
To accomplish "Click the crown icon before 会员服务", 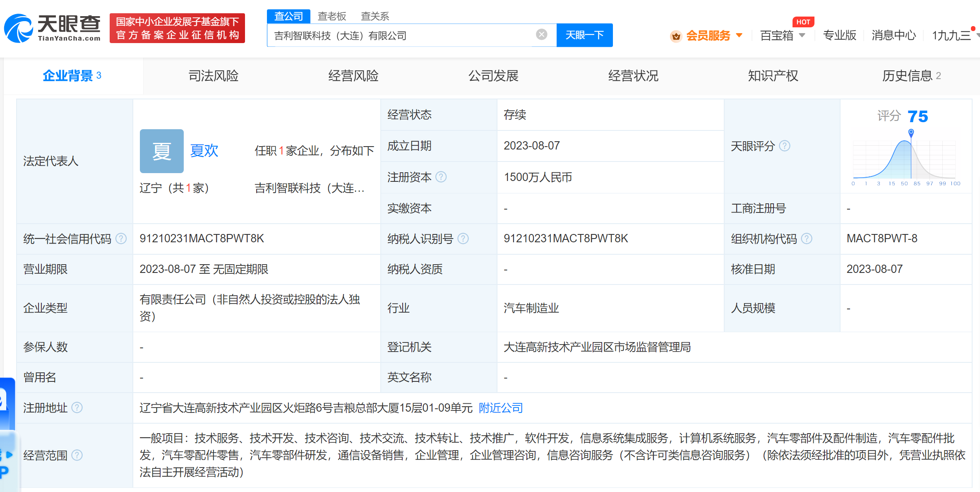I will pos(676,36).
